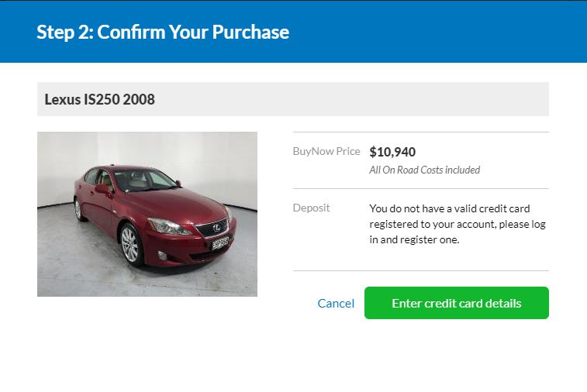This screenshot has width=587, height=392.
Task: Select the Lexus IS250 2008 title text
Action: click(x=99, y=99)
